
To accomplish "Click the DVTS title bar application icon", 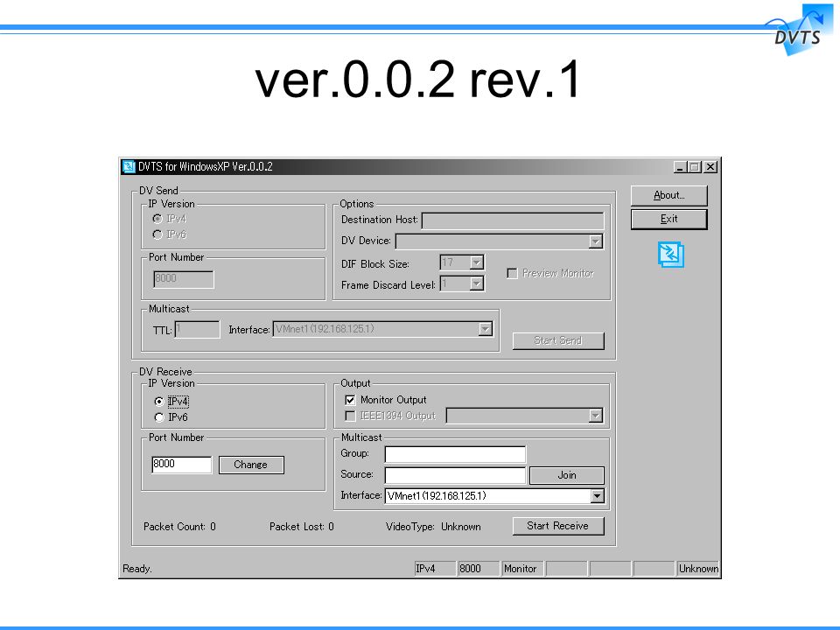I will pyautogui.click(x=129, y=166).
